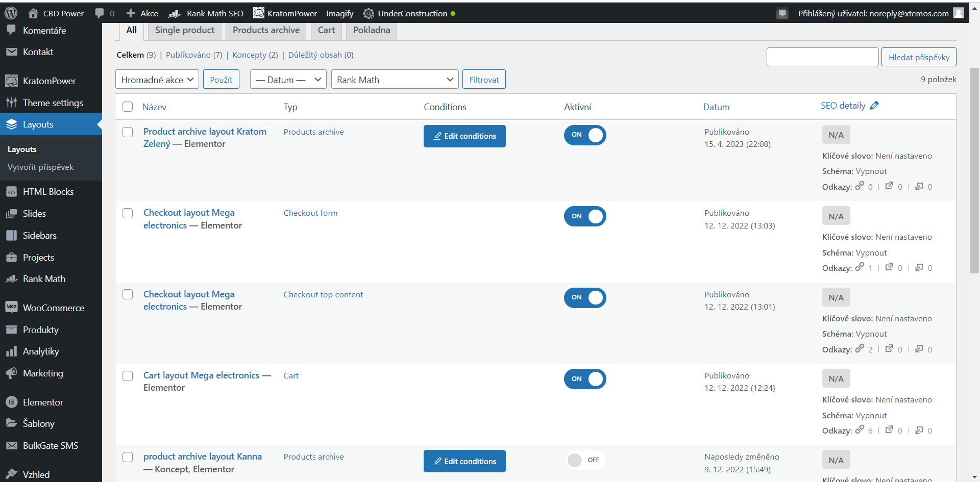Viewport: 980px width, 482px height.
Task: Open the user avatar in admin bar
Action: [x=959, y=13]
